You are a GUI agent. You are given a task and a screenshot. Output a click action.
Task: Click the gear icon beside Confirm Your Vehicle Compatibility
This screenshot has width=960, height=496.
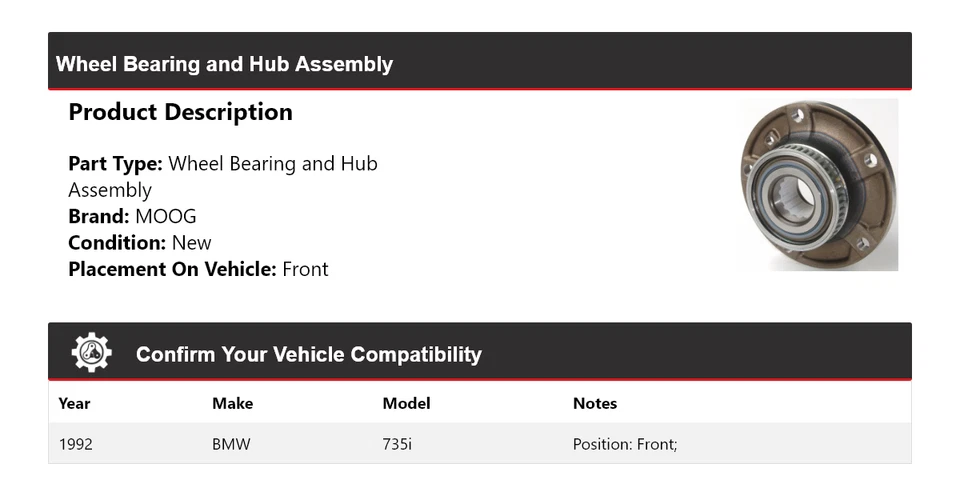click(92, 353)
